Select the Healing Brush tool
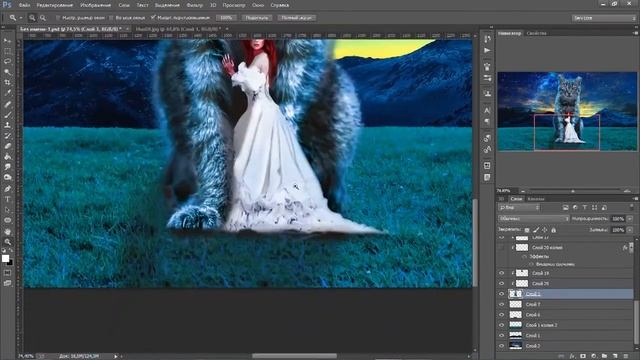This screenshot has width=640, height=360. pos(7,104)
